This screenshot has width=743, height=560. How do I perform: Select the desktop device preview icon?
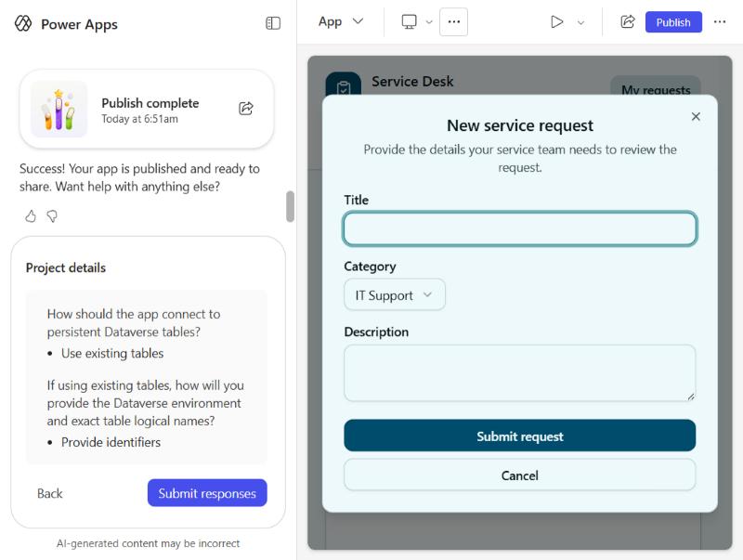[409, 21]
